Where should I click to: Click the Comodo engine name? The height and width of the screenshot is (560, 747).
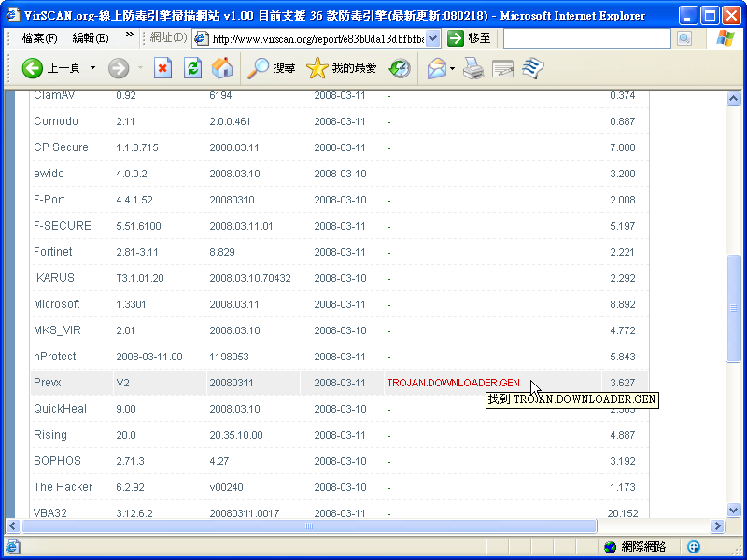pos(56,121)
